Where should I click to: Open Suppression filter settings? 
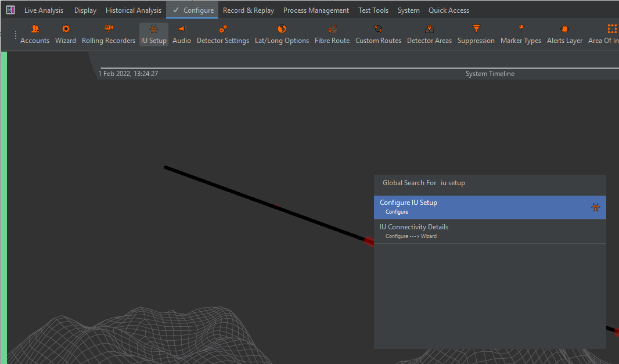click(x=476, y=34)
